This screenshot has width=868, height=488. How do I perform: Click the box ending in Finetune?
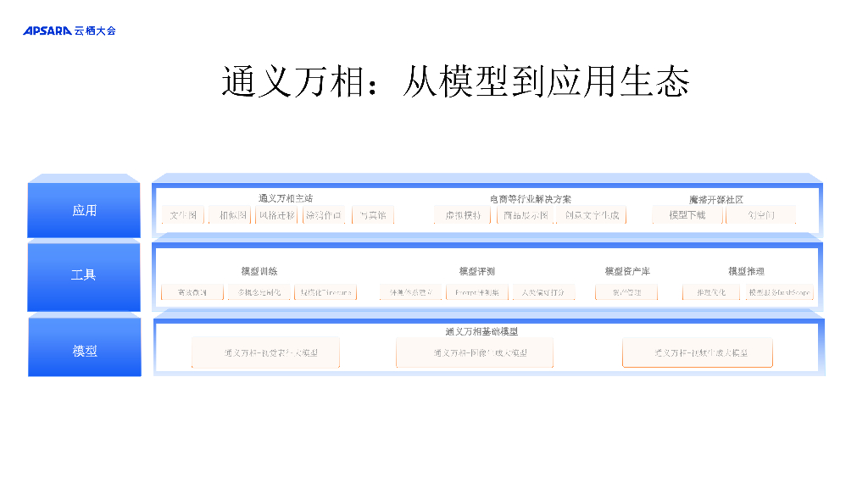click(325, 292)
